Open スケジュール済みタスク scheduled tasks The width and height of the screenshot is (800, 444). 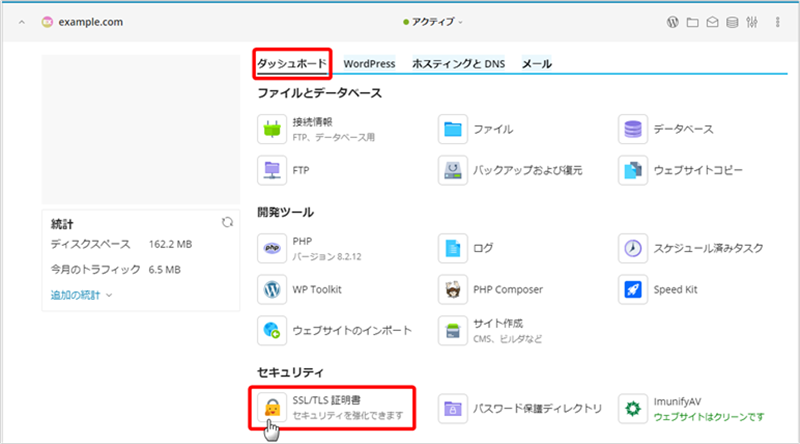click(x=691, y=248)
